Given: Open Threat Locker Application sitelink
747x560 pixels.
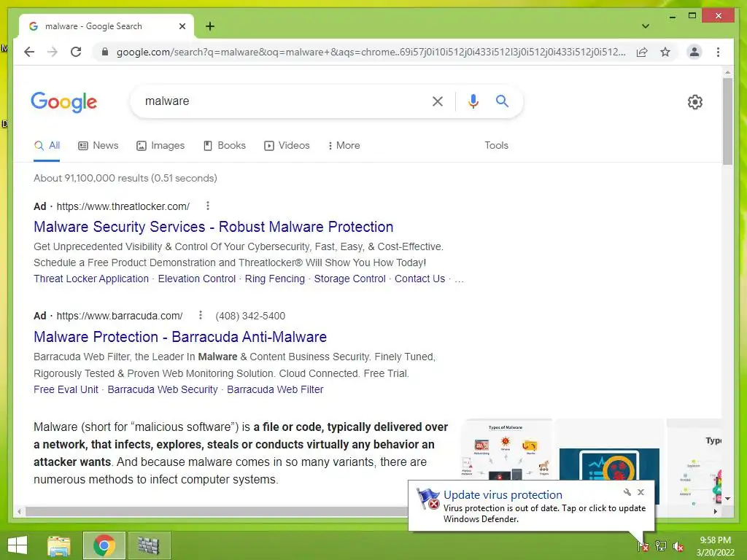Looking at the screenshot, I should click(91, 279).
